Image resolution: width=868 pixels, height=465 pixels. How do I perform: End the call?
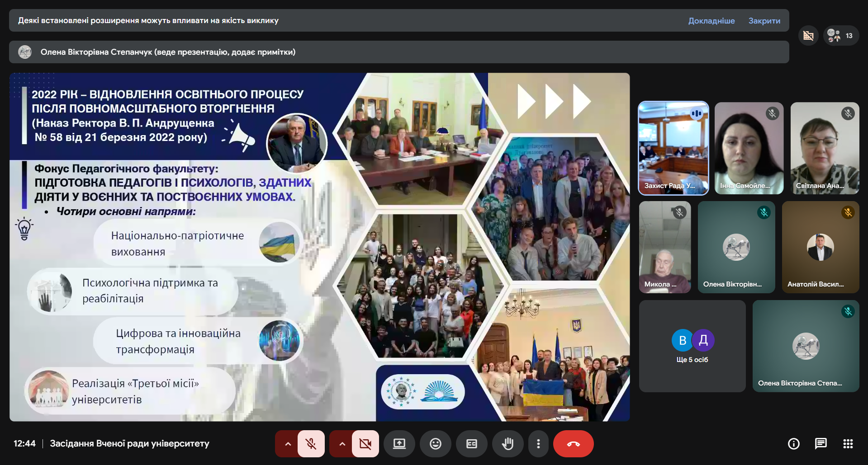(x=573, y=443)
